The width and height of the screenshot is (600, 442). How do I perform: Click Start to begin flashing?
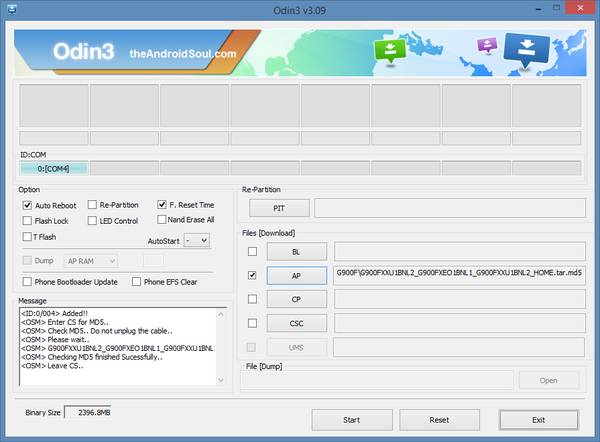coord(352,420)
